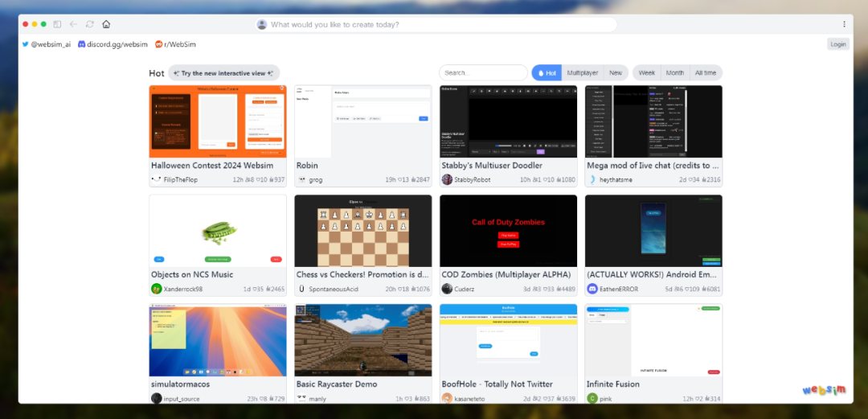Select the Month time range tab
Viewport: 868px width, 419px height.
click(x=675, y=72)
